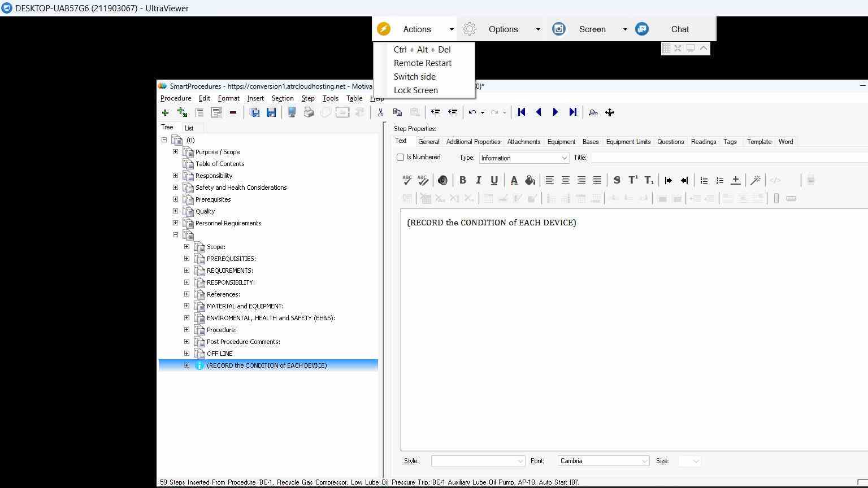The width and height of the screenshot is (868, 488).
Task: Jump to first step navigation arrow
Action: tap(522, 112)
